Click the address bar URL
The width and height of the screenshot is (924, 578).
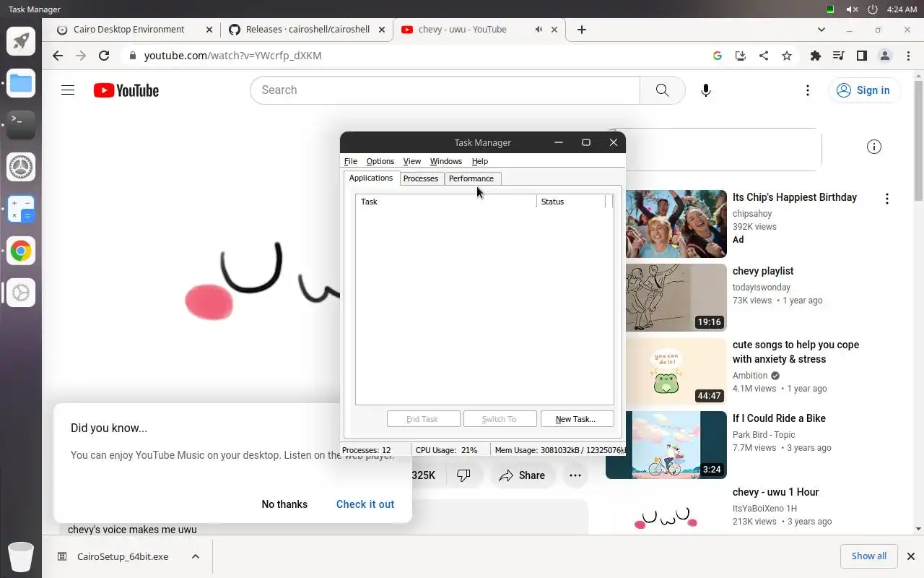[x=232, y=56]
